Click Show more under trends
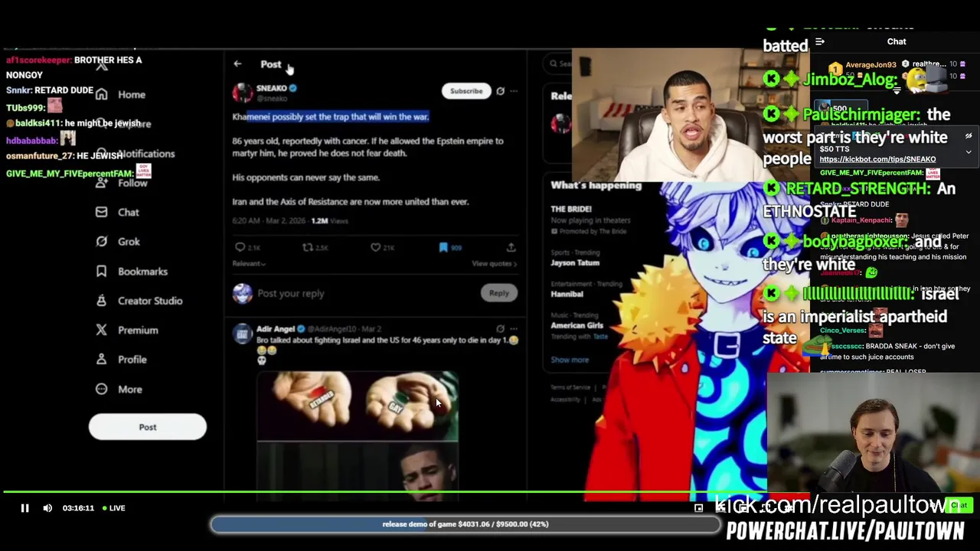 tap(570, 360)
